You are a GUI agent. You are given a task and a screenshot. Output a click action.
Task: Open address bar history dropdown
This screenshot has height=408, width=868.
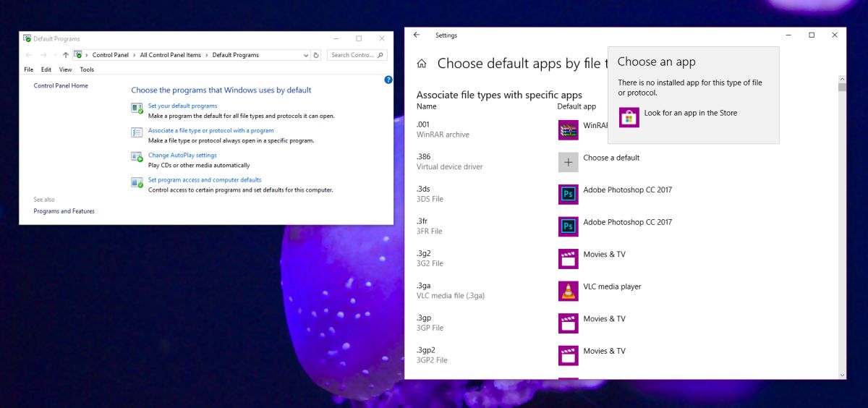[x=306, y=55]
